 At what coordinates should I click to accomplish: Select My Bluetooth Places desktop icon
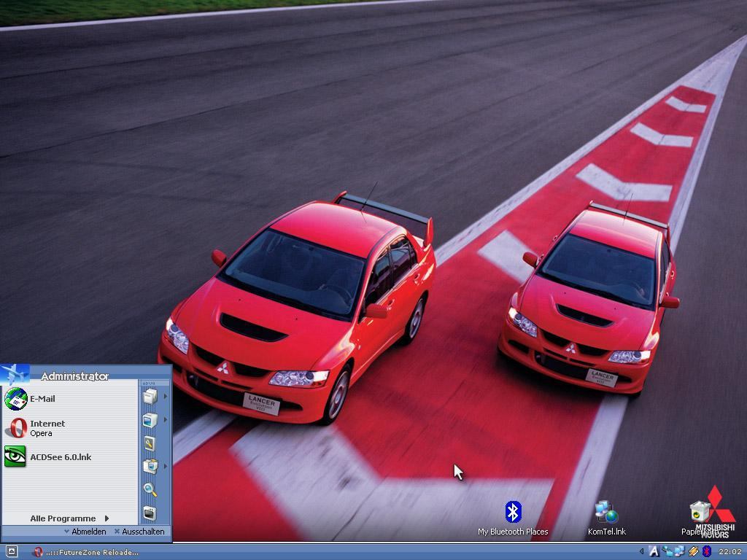[513, 518]
